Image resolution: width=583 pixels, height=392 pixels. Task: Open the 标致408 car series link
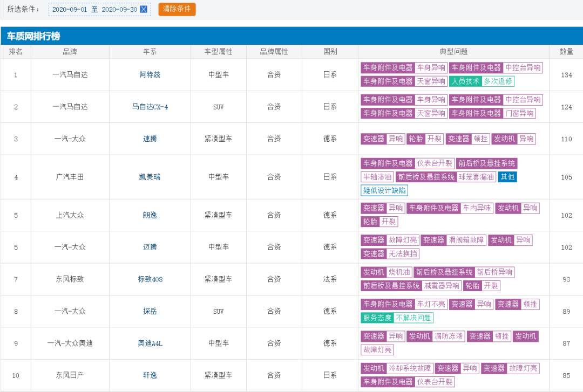(x=150, y=279)
